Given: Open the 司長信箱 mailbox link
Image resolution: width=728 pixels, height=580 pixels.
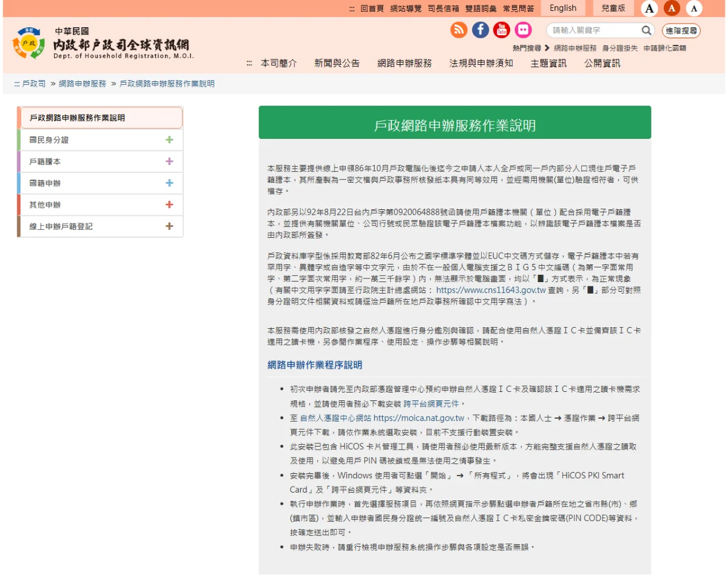Looking at the screenshot, I should [443, 8].
